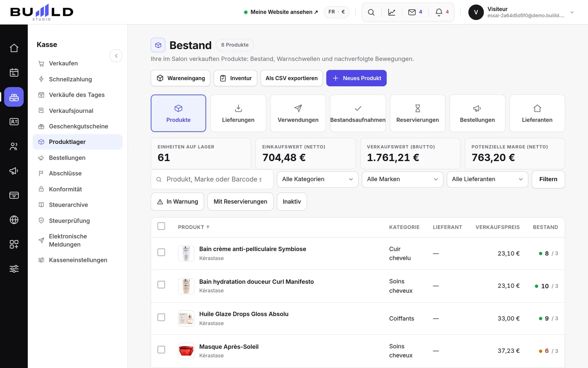The image size is (588, 368).
Task: Switch to the Bestandsaufnahmen tab
Action: click(x=358, y=113)
